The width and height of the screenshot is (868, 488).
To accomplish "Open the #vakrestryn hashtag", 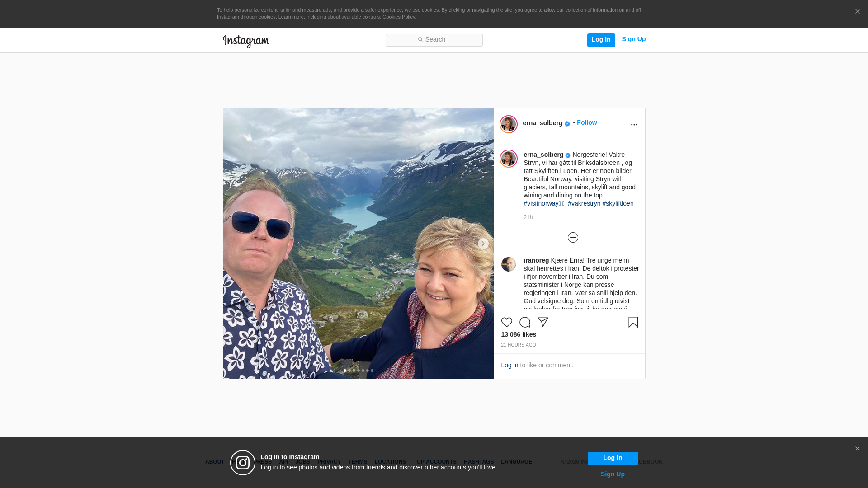I will click(x=584, y=203).
